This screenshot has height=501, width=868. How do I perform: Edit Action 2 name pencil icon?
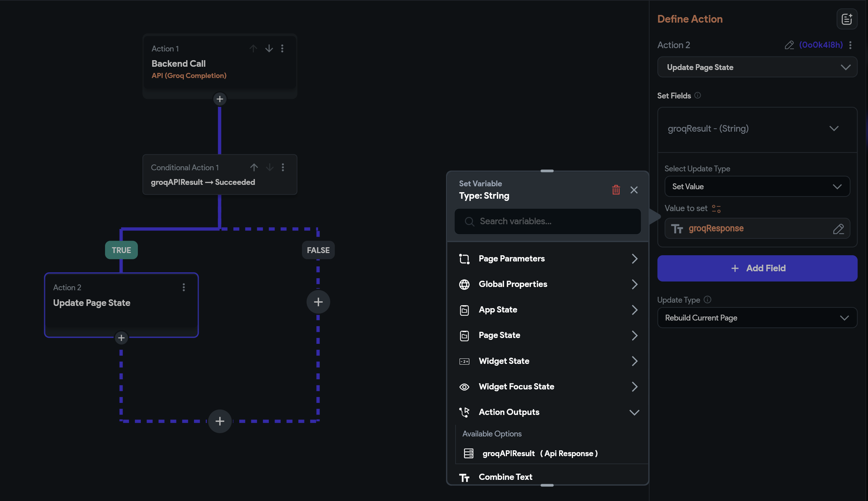789,45
